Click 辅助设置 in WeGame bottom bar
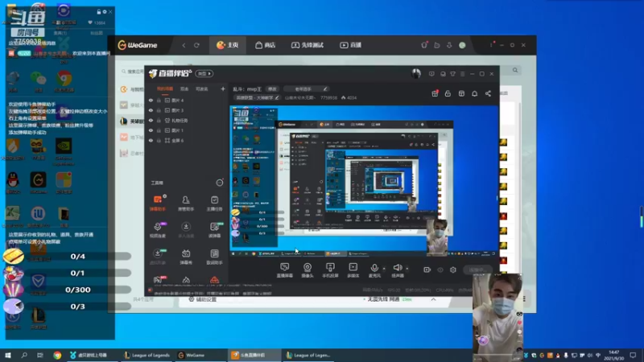 tap(203, 299)
